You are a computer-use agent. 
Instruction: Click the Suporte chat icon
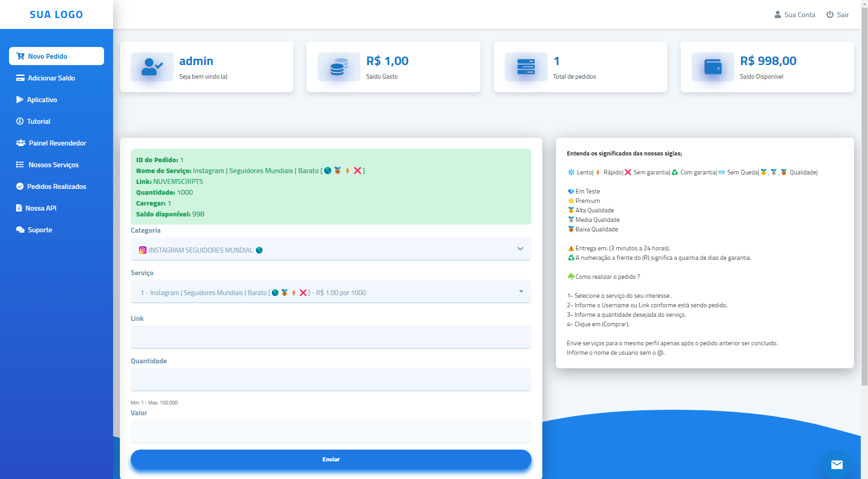[x=19, y=230]
